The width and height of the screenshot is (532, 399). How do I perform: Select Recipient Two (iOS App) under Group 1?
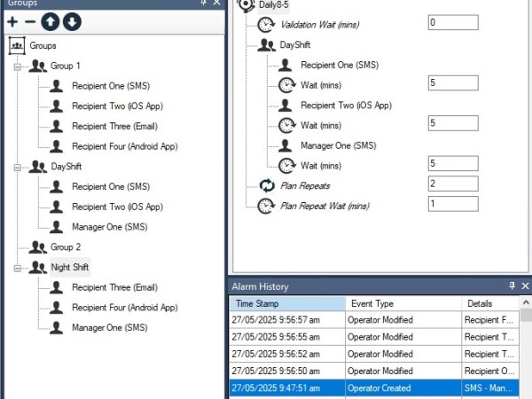[117, 106]
